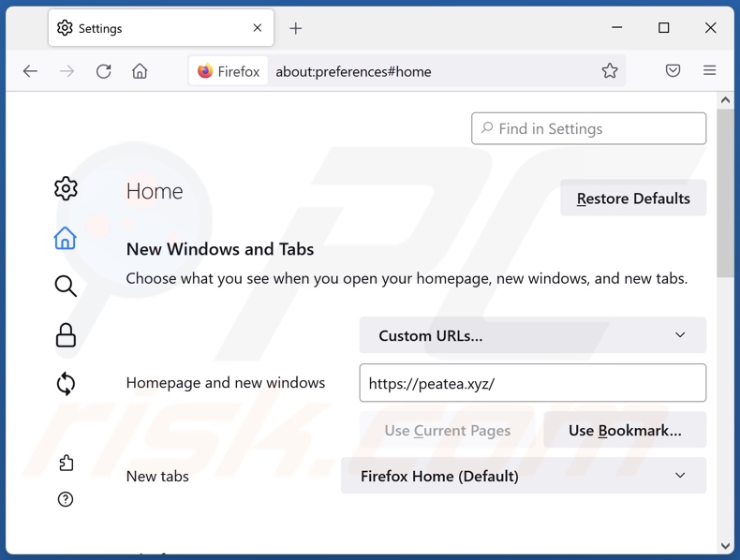Click Use Bookmark button
Image resolution: width=740 pixels, height=560 pixels.
pyautogui.click(x=625, y=431)
